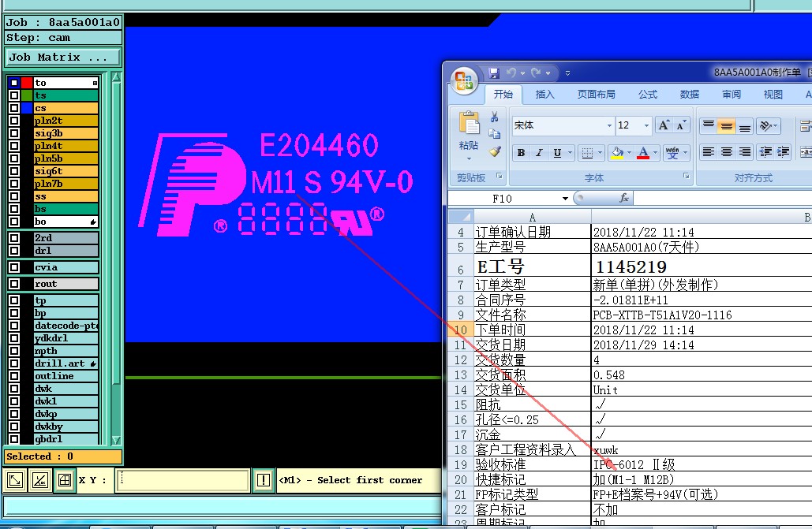Viewport: 812px width, 529px height.
Task: Align text to top of cell
Action: point(709,125)
